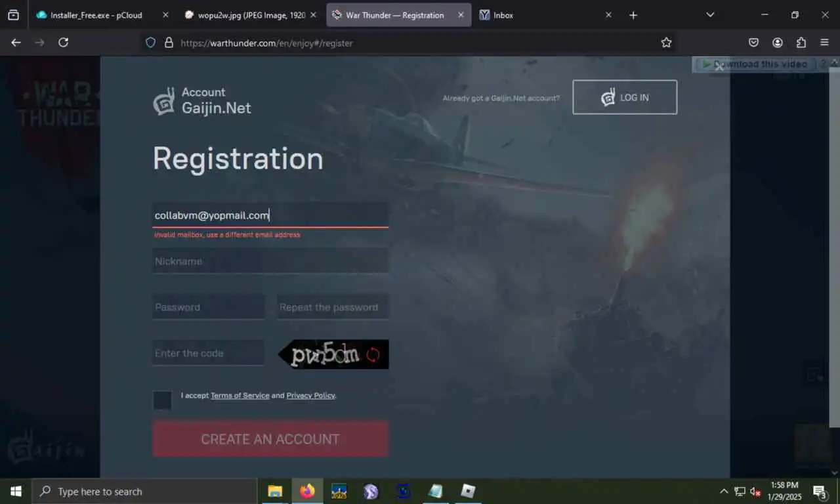The width and height of the screenshot is (840, 504).
Task: Focus the Repeat the password field
Action: click(333, 307)
